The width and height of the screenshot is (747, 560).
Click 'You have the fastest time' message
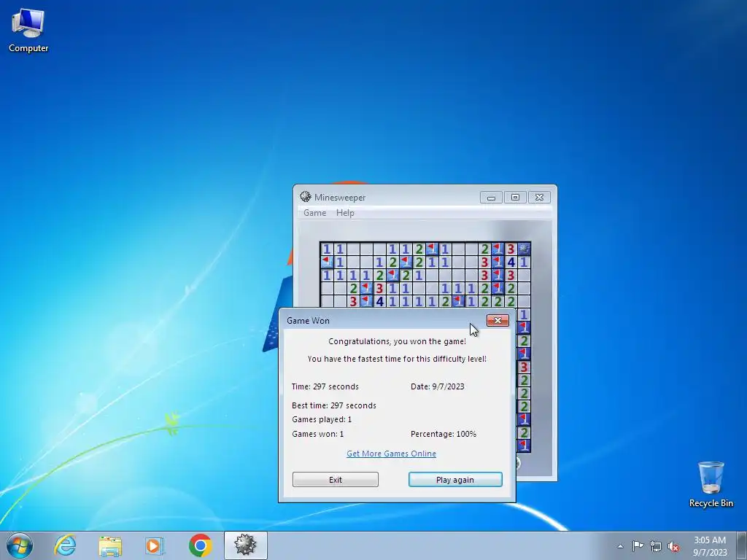click(x=397, y=359)
